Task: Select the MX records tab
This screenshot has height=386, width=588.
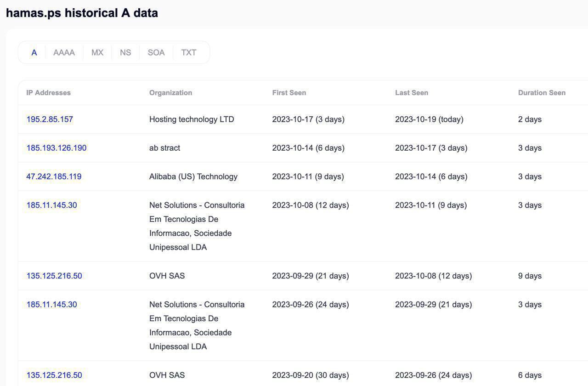Action: coord(97,52)
